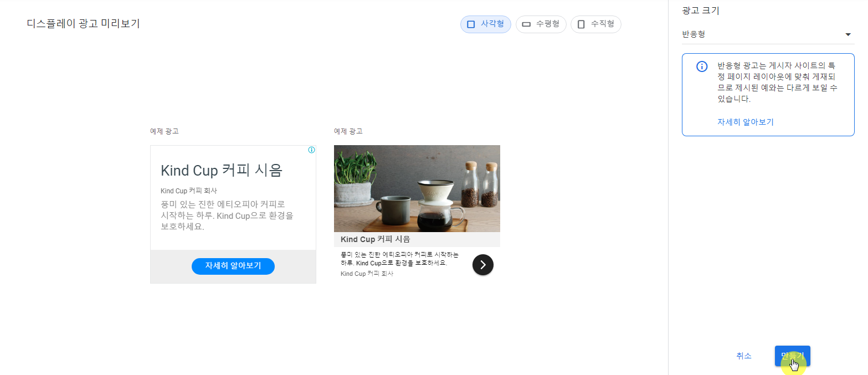Click the 디스플레이 광고 미리보기 heading
Image resolution: width=868 pixels, height=375 pixels.
coord(83,24)
